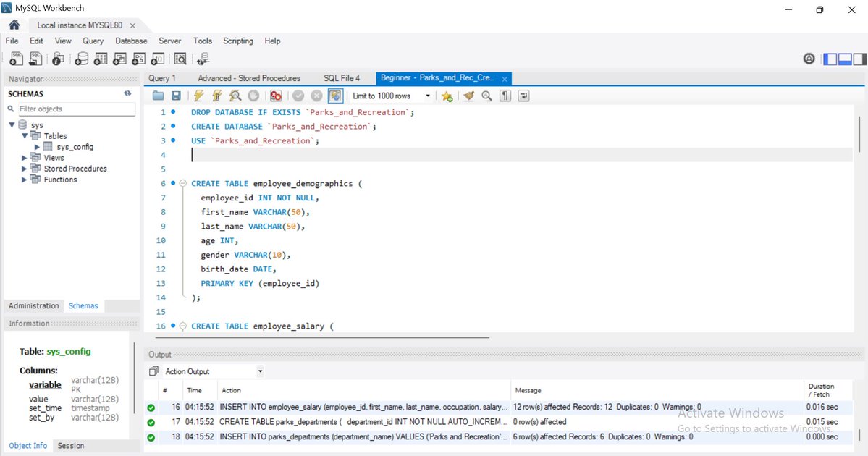
Task: Reconnect to DBMS icon
Action: (203, 59)
